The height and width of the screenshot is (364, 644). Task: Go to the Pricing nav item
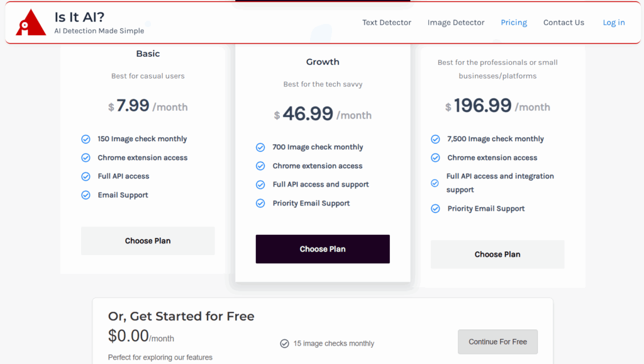(x=514, y=23)
